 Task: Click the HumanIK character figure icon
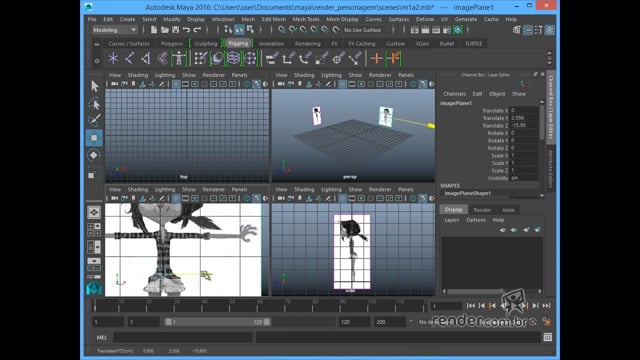coord(179,58)
